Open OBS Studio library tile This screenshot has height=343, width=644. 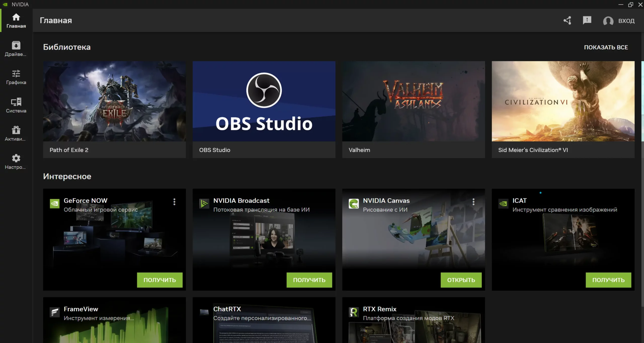click(x=264, y=109)
